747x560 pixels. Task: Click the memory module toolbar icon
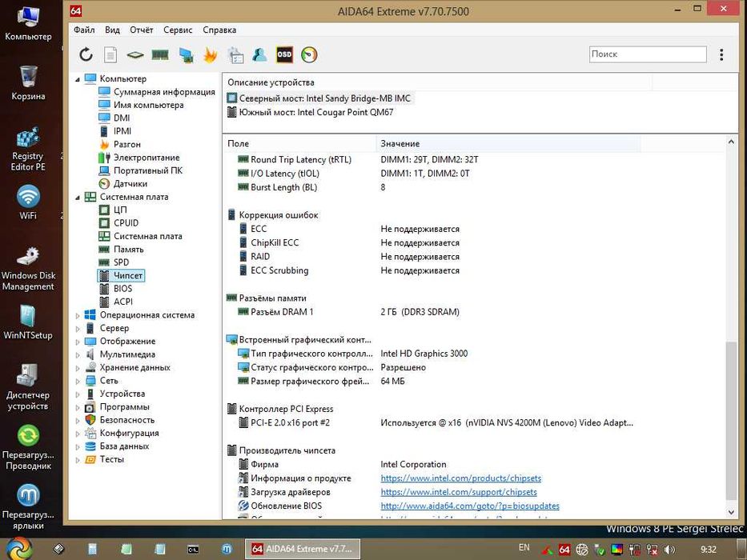(161, 54)
